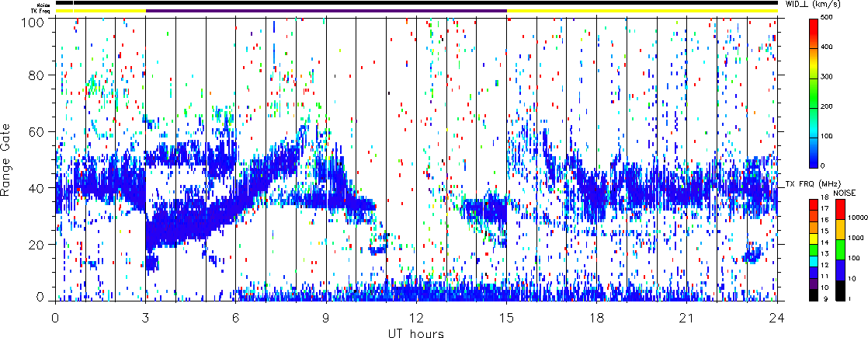
Task: Select the '400' label on the WID colorbar
Action: (x=828, y=47)
